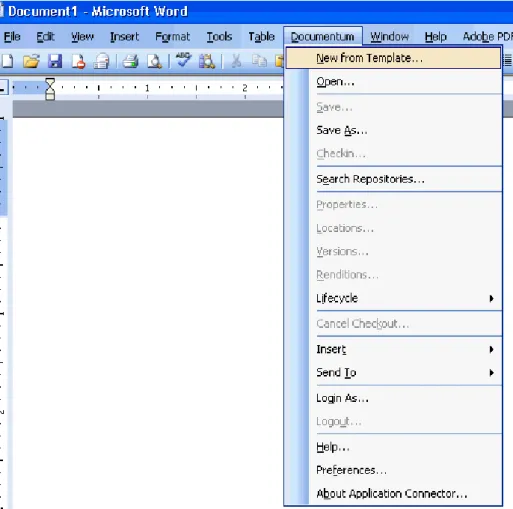Expand the Send To submenu
This screenshot has width=513, height=509.
tap(393, 372)
